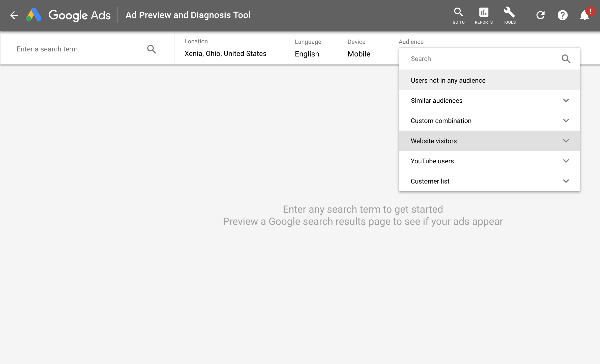Open the Location selector showing Xenia, Ohio
The width and height of the screenshot is (600, 364).
tap(225, 53)
